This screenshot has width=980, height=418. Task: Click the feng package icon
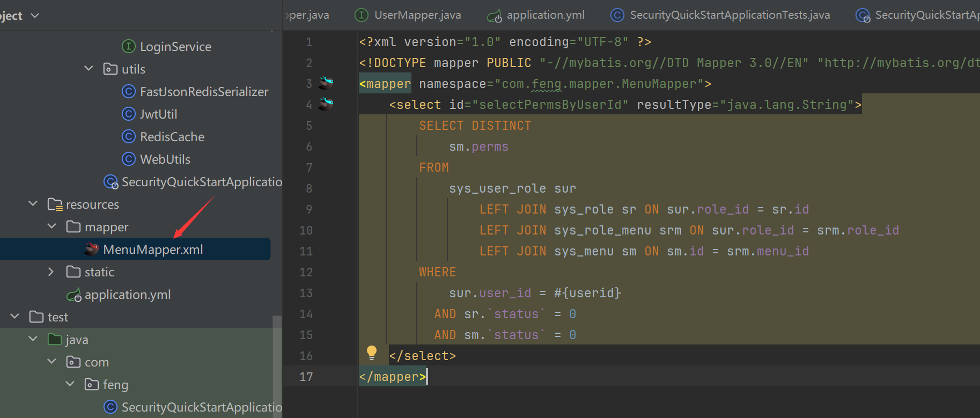(92, 385)
